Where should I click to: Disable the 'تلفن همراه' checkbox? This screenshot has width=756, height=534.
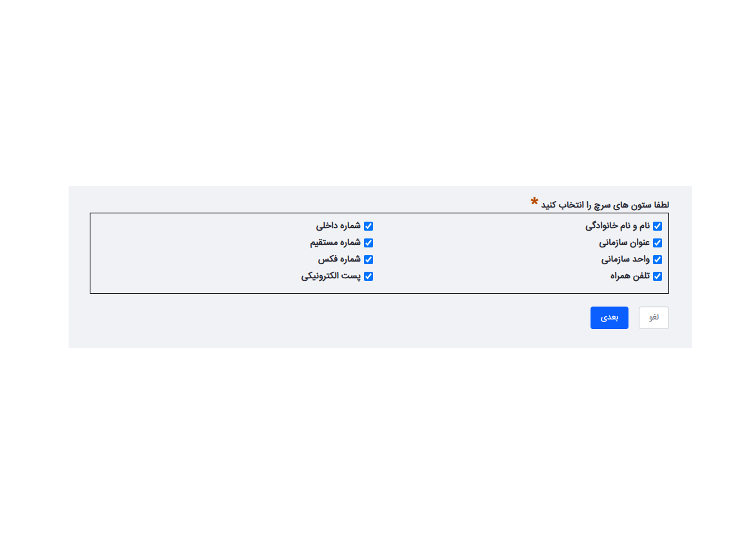point(657,276)
